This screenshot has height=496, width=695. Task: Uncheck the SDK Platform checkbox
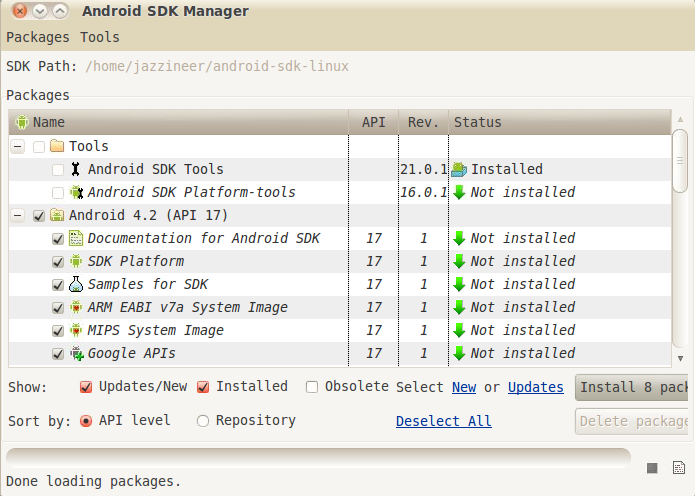pyautogui.click(x=58, y=262)
